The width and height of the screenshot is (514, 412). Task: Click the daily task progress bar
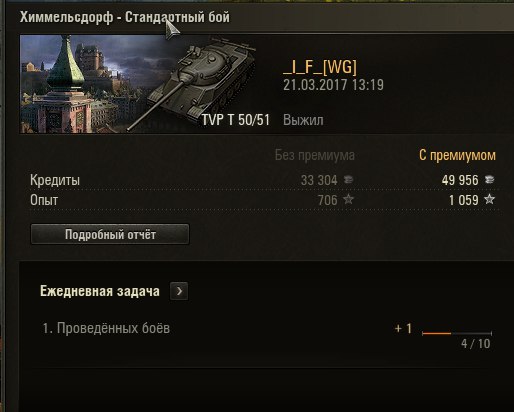point(457,333)
